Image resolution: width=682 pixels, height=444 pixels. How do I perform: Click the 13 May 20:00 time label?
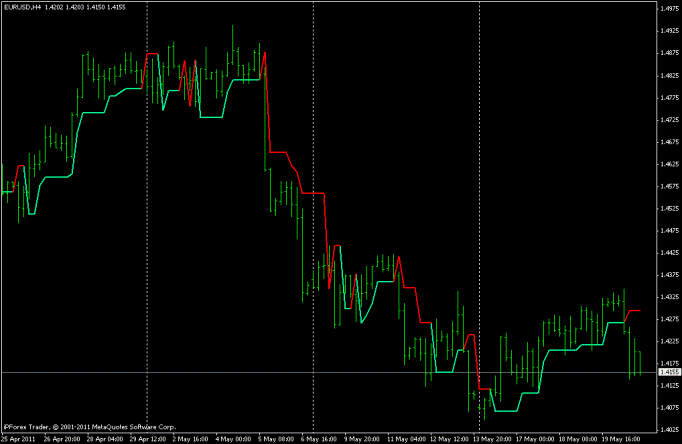click(x=492, y=439)
